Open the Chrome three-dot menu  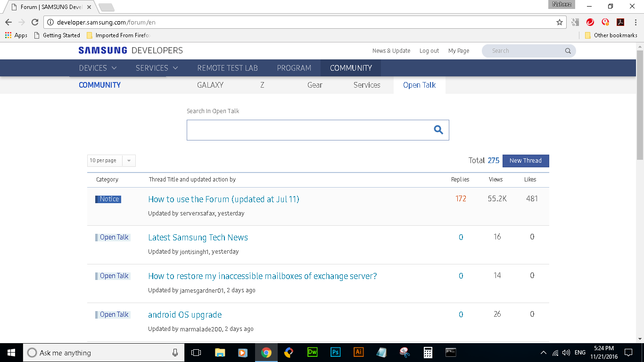(635, 22)
